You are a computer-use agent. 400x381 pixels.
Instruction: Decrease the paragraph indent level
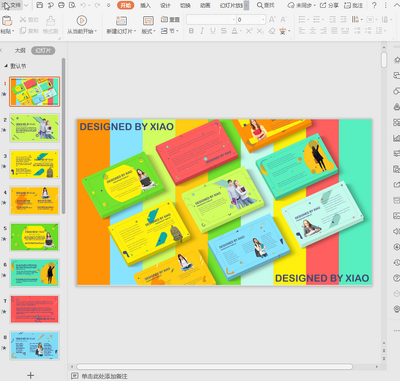(333, 20)
